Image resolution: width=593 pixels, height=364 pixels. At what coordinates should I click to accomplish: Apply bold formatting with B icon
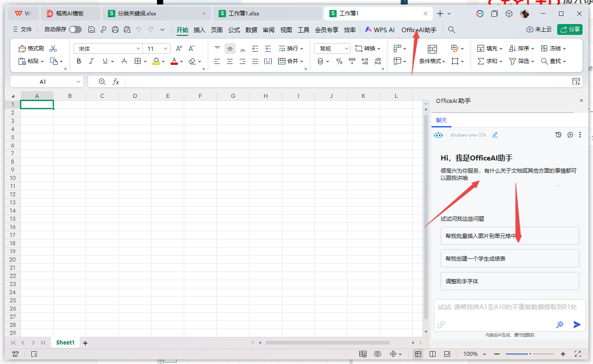point(79,61)
